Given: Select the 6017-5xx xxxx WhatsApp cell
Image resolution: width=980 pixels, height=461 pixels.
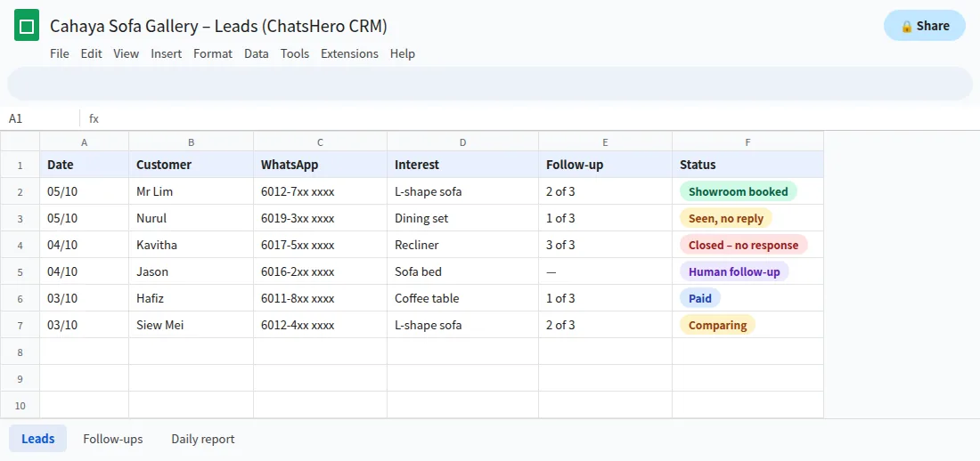Looking at the screenshot, I should pyautogui.click(x=320, y=245).
